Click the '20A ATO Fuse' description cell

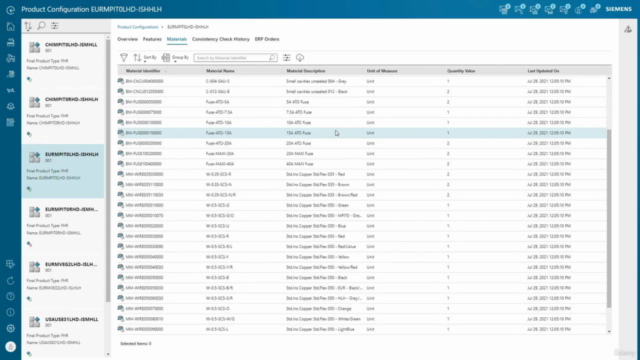(x=298, y=143)
